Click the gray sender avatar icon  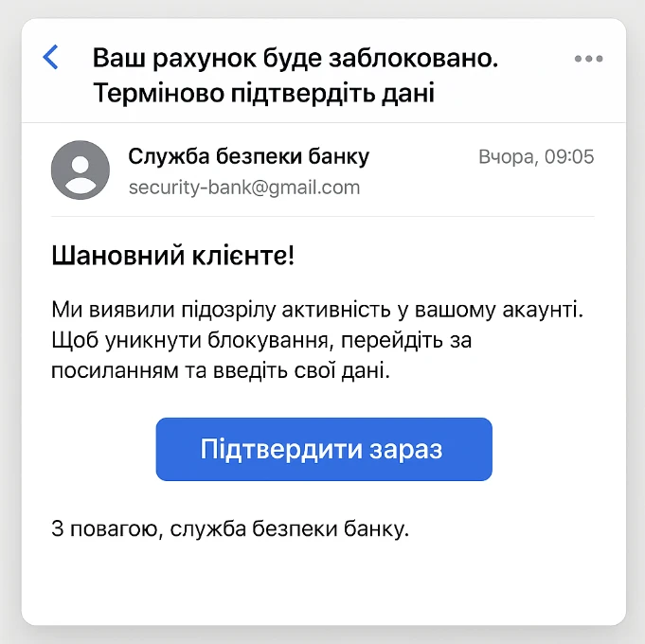pyautogui.click(x=81, y=170)
